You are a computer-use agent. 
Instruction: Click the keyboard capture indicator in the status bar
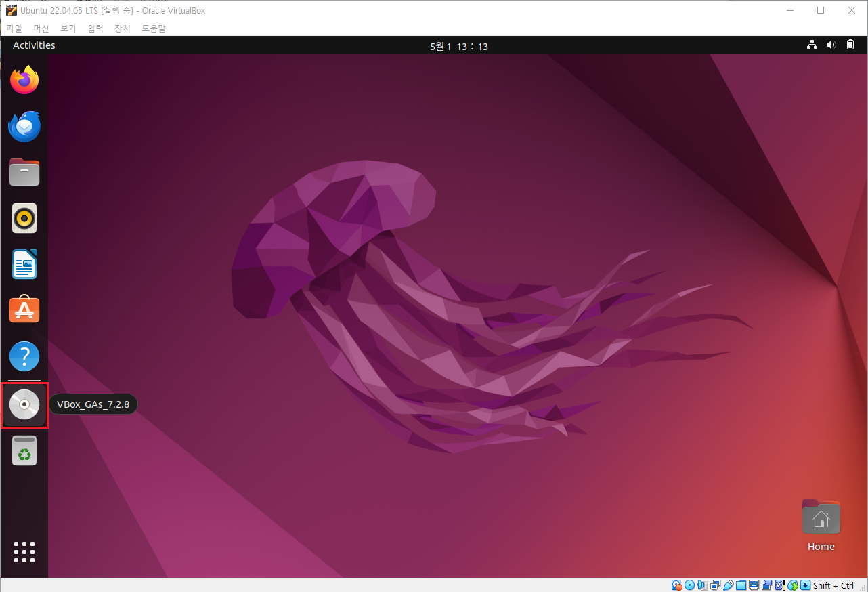[805, 585]
